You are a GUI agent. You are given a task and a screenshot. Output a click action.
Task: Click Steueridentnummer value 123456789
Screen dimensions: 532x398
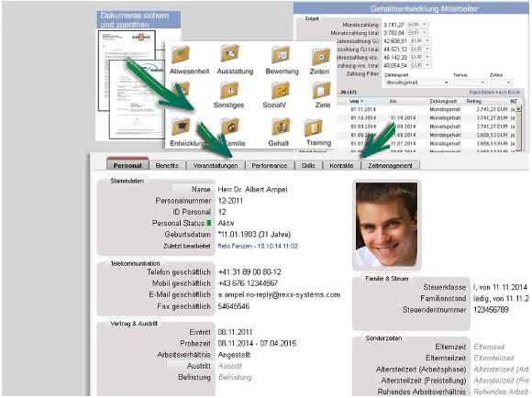pos(491,310)
